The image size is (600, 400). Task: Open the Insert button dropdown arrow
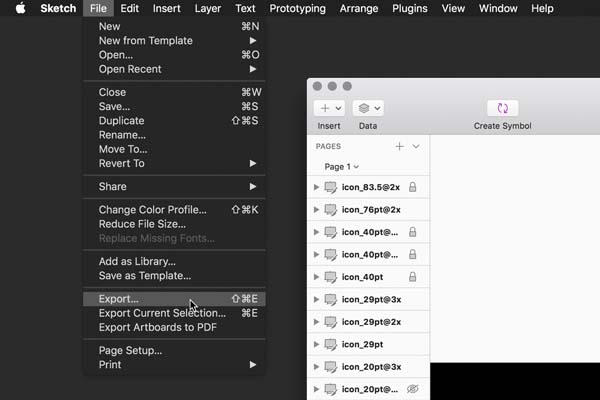[338, 108]
